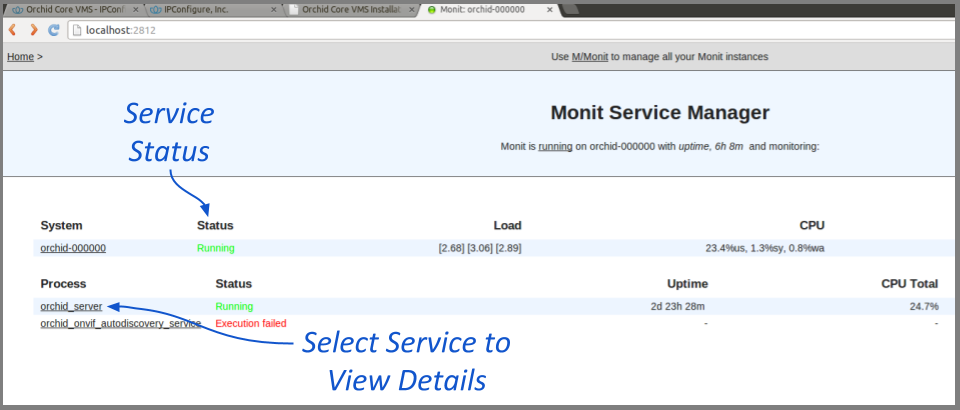Click the browser forward arrow
This screenshot has width=960, height=410.
[33, 29]
